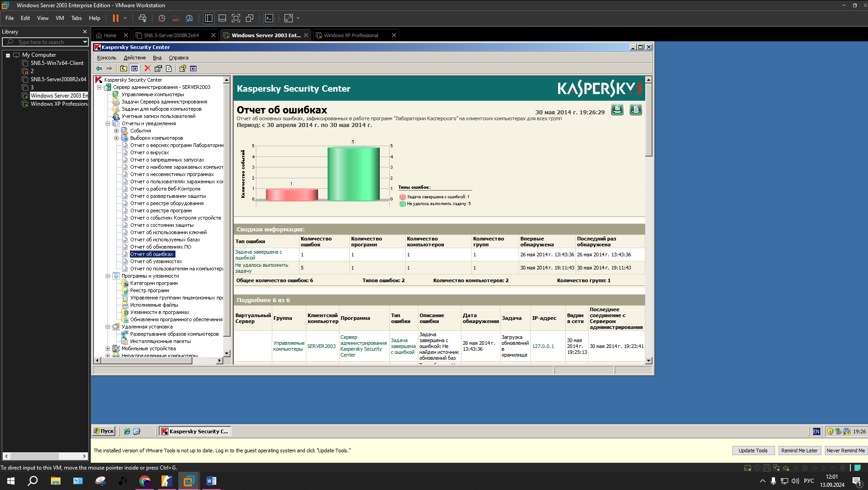This screenshot has height=490, width=868.
Task: Expand the Выборки компьютеров tree node
Action: click(116, 138)
